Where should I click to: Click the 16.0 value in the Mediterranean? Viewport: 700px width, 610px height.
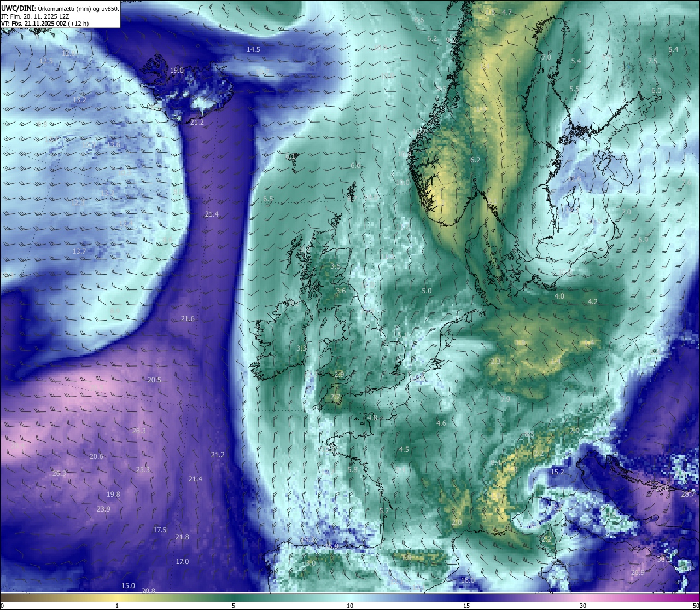[468, 580]
